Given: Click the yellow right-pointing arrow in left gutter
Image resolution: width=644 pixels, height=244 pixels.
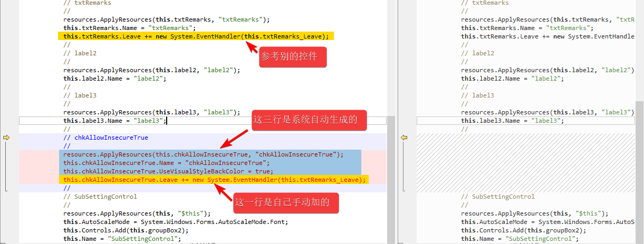Looking at the screenshot, I should click(6, 138).
